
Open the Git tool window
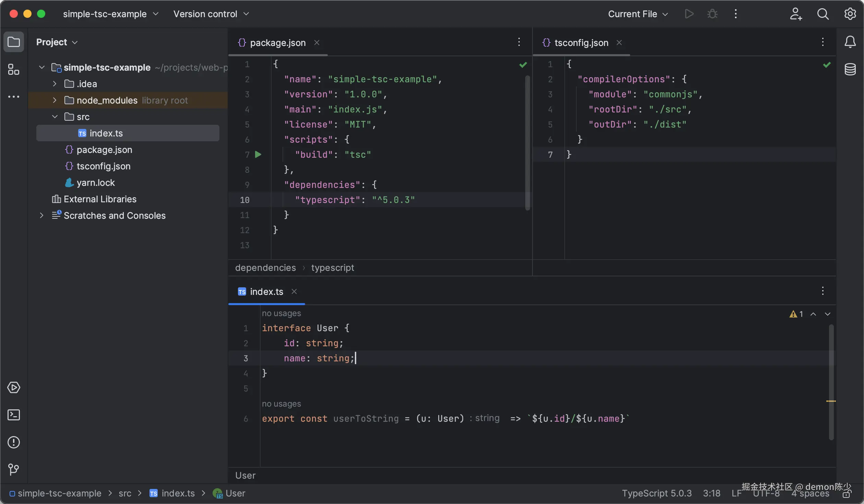14,469
